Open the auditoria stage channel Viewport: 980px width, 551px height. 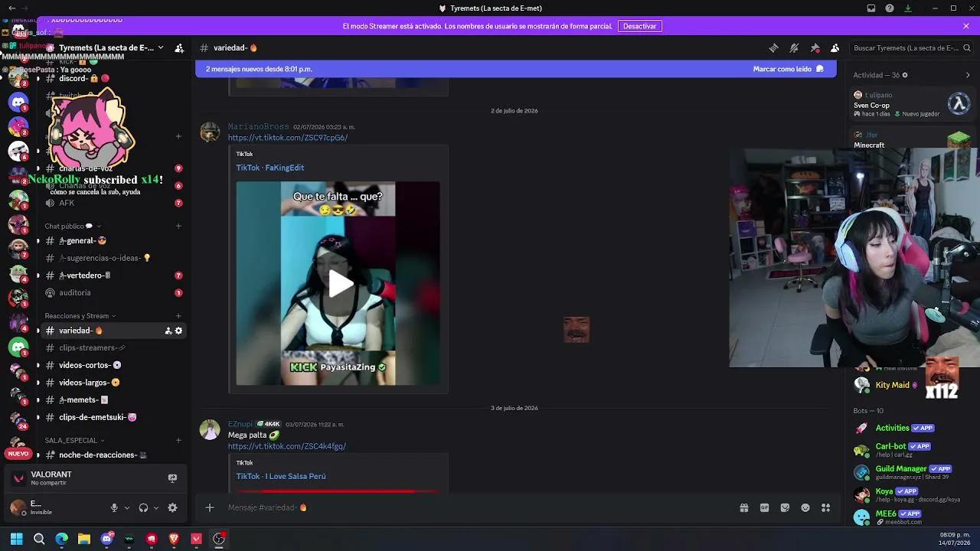coord(115,292)
